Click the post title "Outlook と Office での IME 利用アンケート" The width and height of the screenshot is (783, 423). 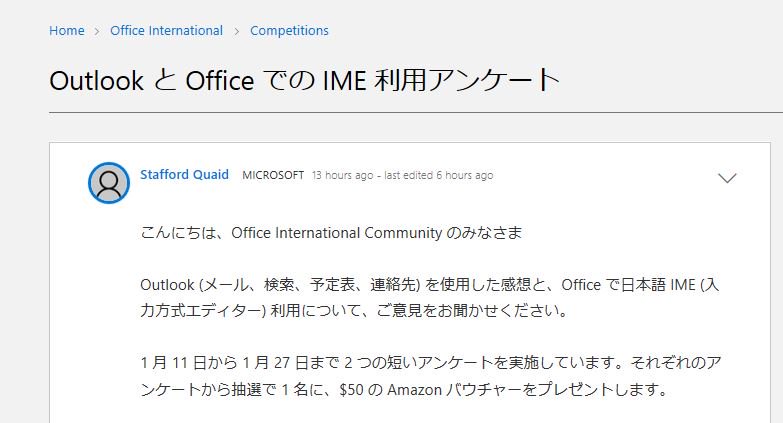tap(304, 80)
